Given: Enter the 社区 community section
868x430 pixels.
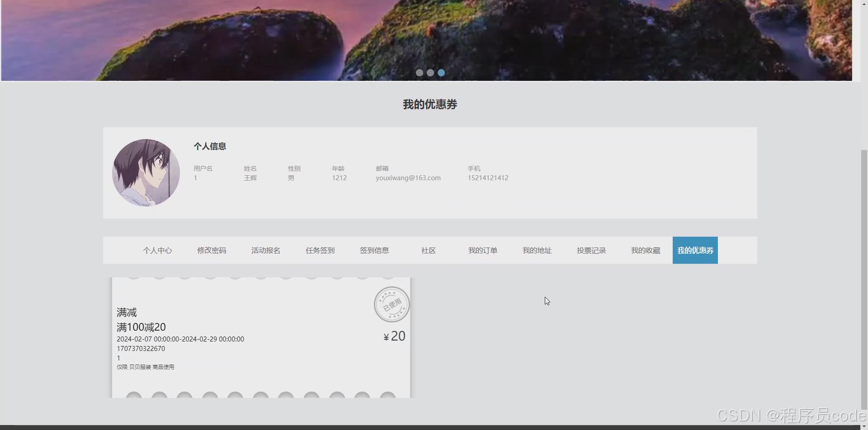Looking at the screenshot, I should point(428,250).
